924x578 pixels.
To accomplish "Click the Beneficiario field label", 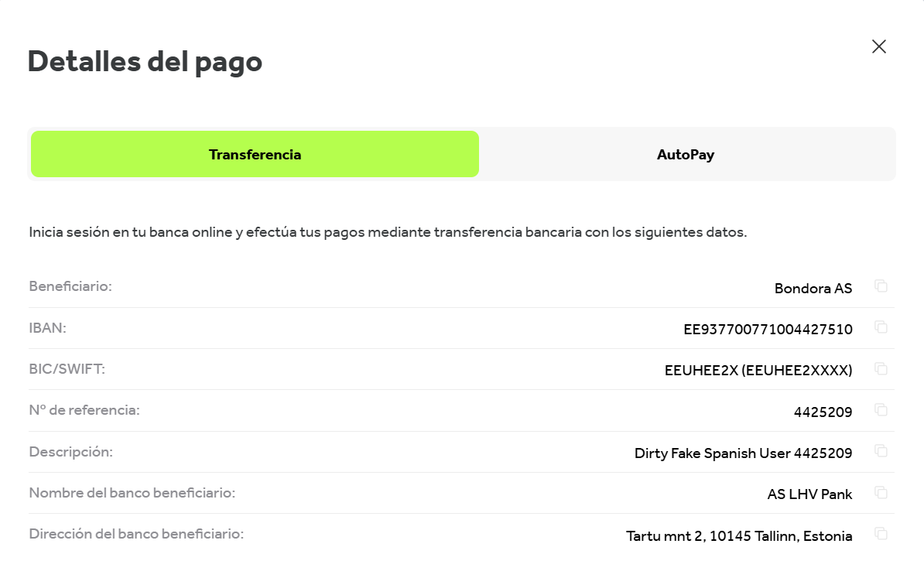I will coord(70,286).
